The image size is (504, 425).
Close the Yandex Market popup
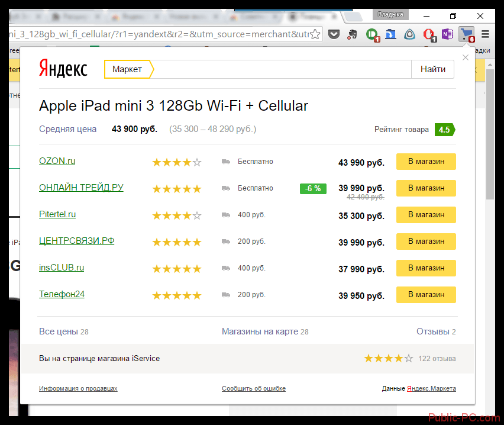coord(466,57)
